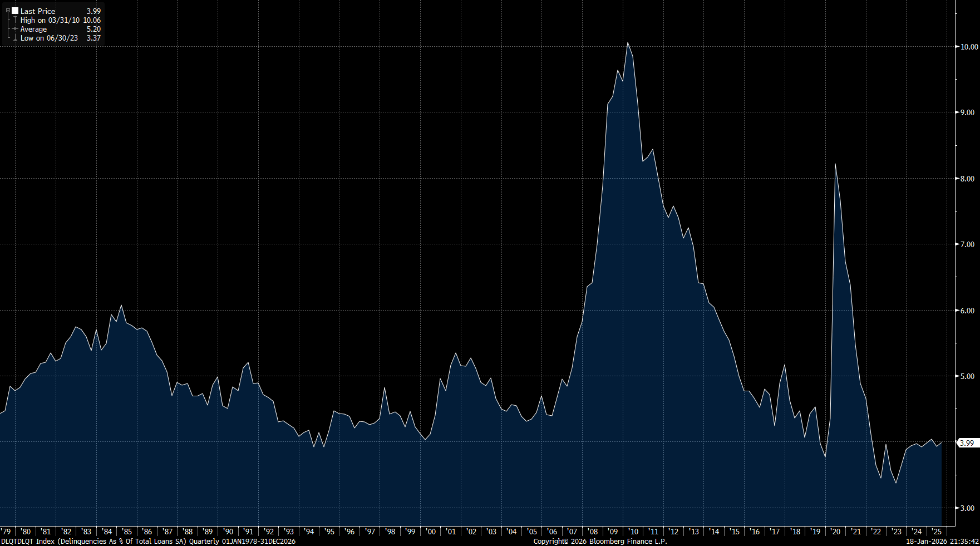This screenshot has width=980, height=546.
Task: Select the Average legend entry
Action: 33,29
